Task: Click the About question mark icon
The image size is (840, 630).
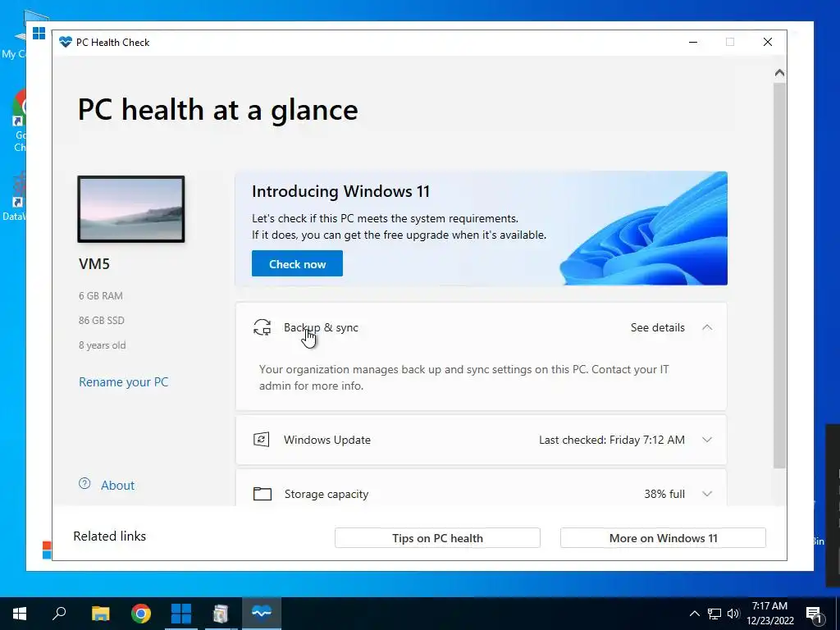Action: [x=84, y=484]
